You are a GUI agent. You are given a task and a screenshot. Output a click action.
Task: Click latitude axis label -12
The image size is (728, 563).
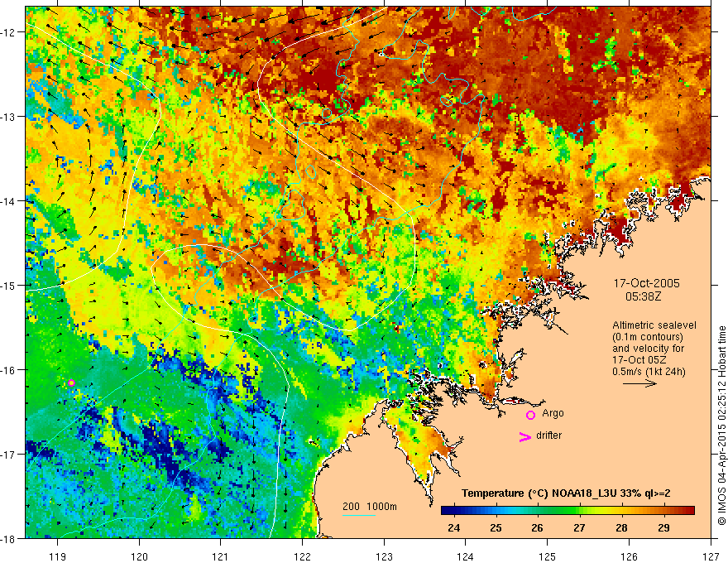[x=8, y=32]
